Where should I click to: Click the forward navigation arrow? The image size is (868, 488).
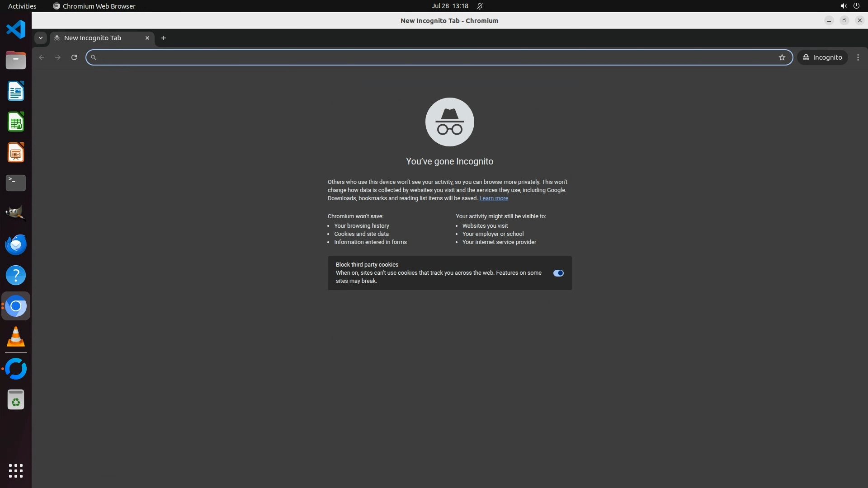coord(58,57)
